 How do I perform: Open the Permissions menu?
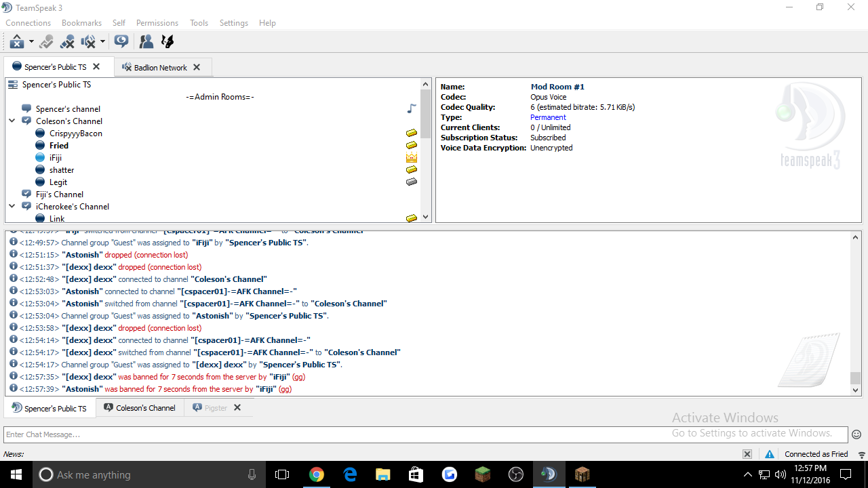(157, 23)
